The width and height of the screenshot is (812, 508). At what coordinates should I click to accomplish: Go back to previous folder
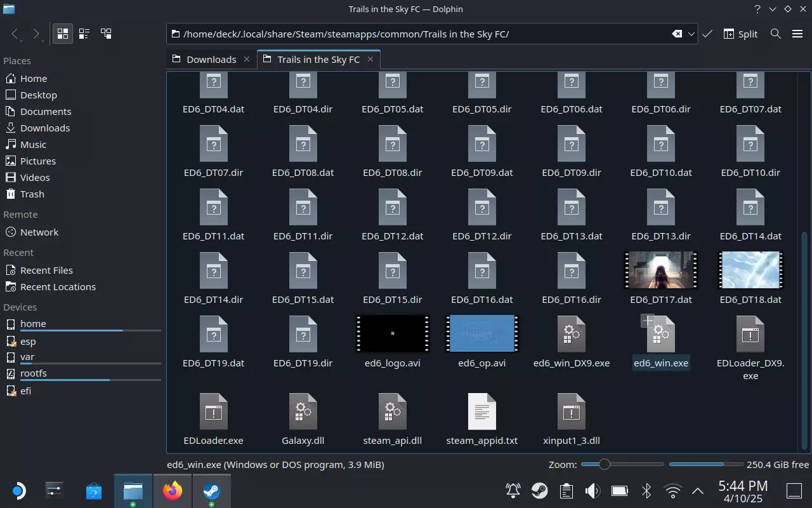(x=15, y=34)
